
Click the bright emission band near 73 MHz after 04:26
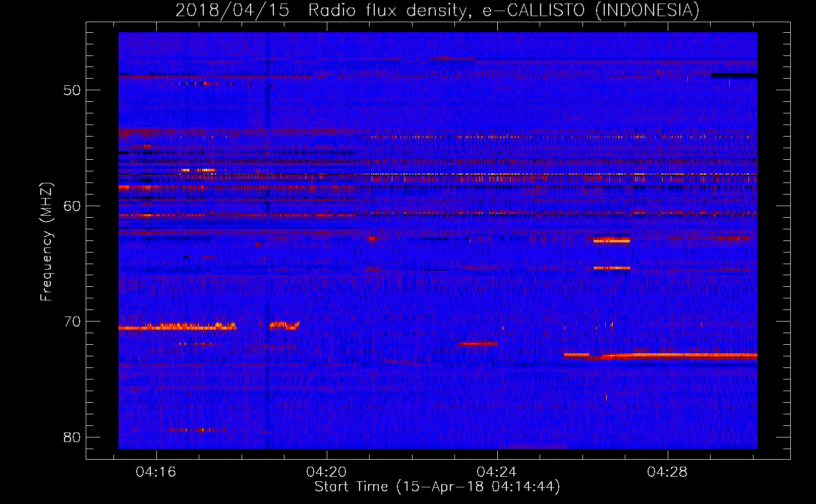tap(679, 356)
